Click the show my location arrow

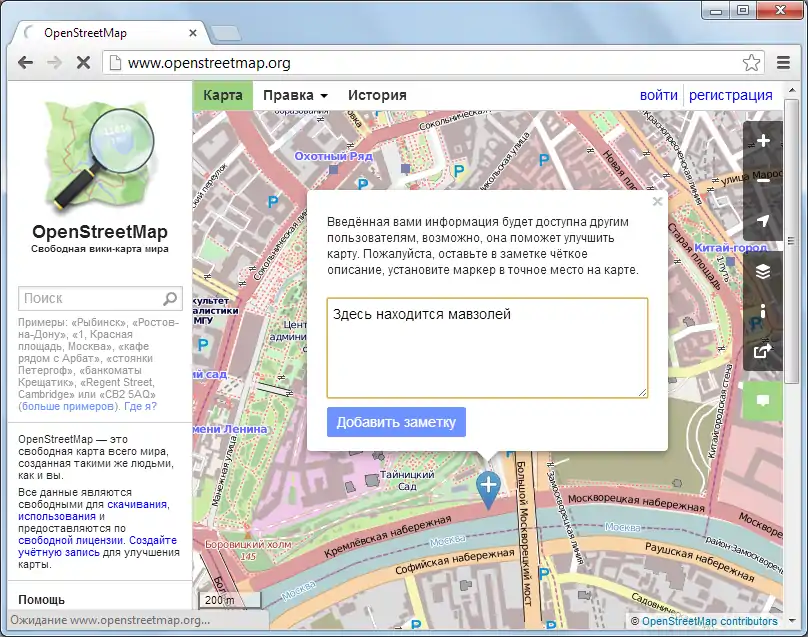763,221
